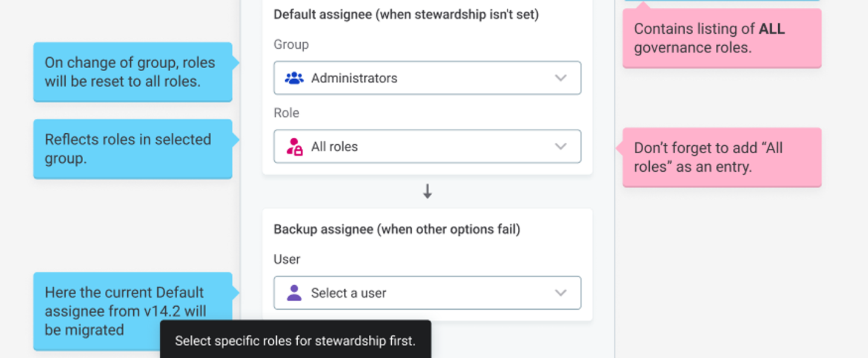868x358 pixels.
Task: Select the pink 'Don't forget' note
Action: point(722,157)
